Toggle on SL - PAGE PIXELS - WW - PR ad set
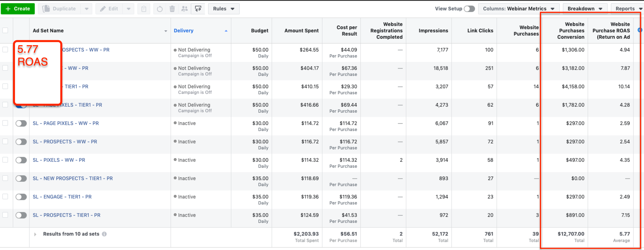 [x=21, y=124]
